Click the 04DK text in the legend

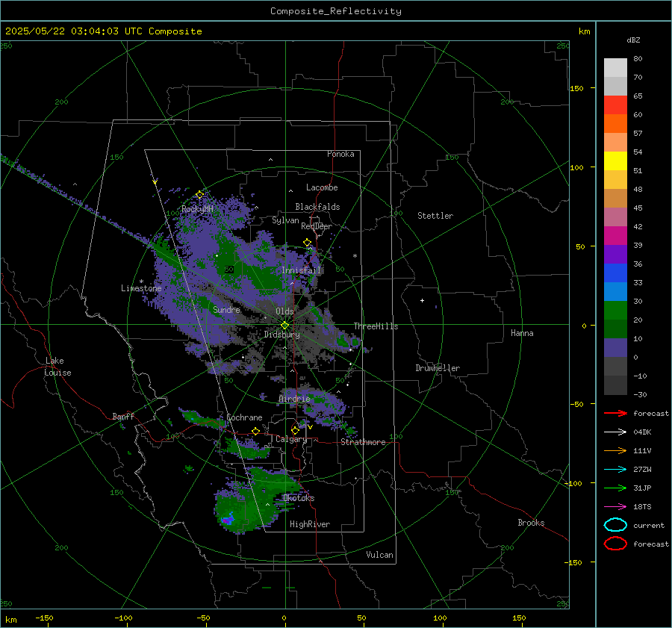[x=642, y=432]
